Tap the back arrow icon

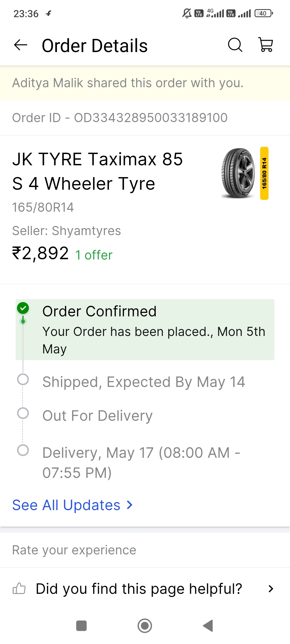coord(21,45)
